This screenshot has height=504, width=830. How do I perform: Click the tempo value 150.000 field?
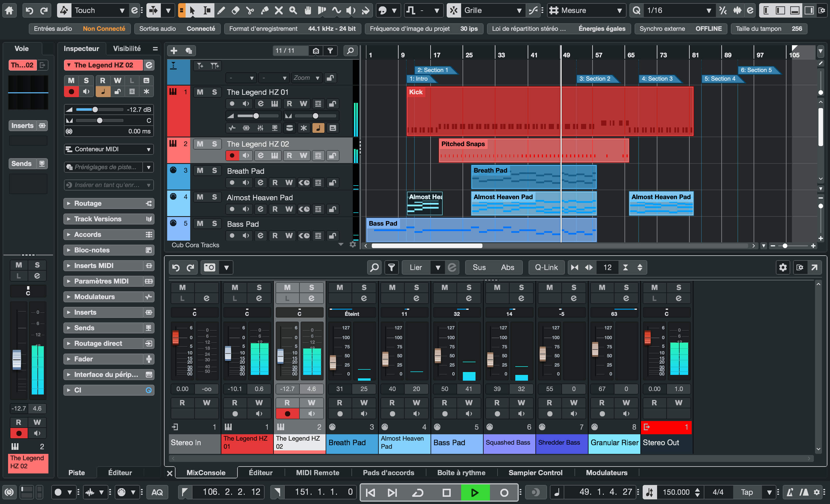coord(676,492)
